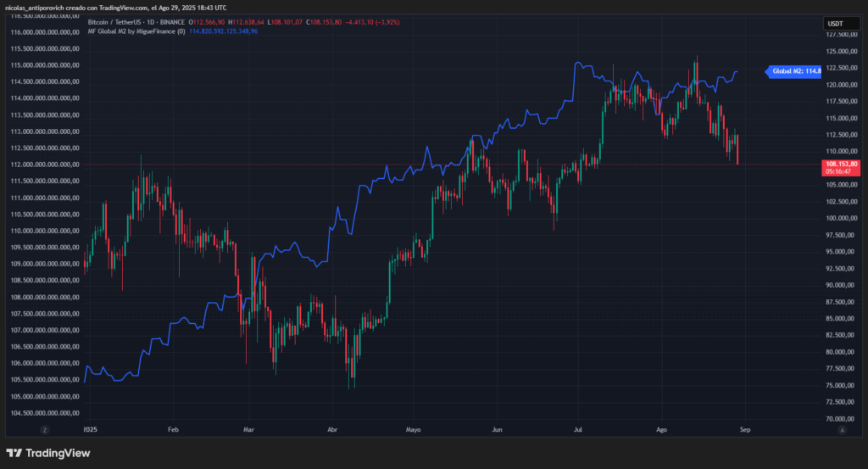Viewport: 868px width, 469px height.
Task: Toggle the A auto-scale button
Action: click(842, 430)
